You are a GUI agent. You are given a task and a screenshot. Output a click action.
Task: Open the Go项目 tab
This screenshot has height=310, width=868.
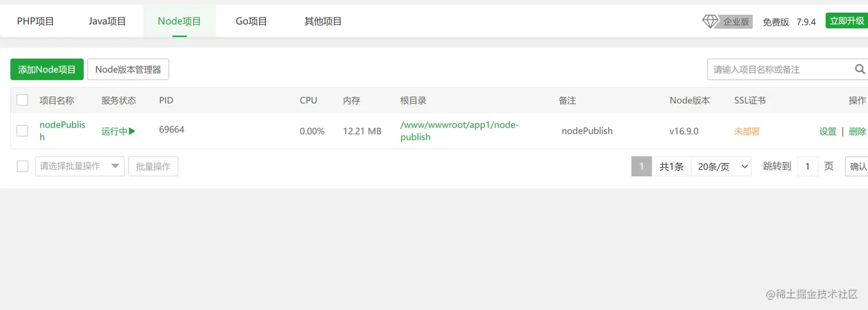pyautogui.click(x=251, y=21)
